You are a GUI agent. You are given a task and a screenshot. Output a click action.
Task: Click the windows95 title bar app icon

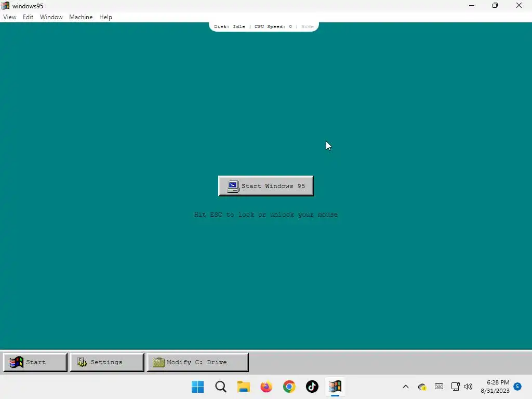[5, 6]
